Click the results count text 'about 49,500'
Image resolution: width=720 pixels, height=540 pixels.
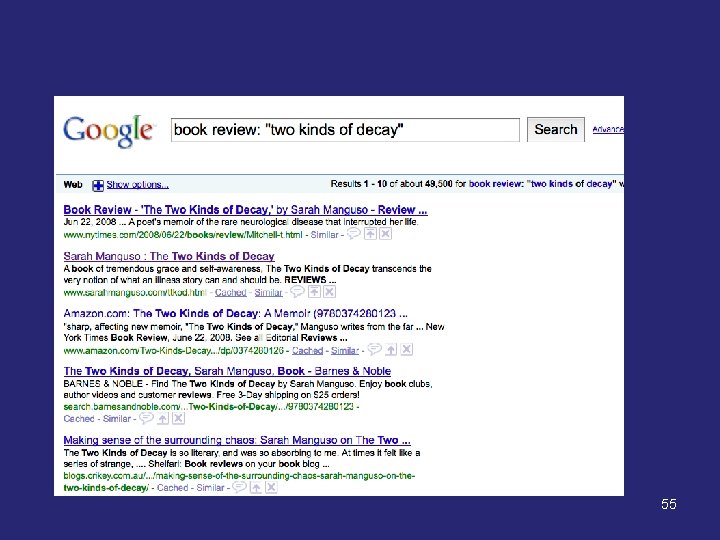tap(426, 184)
